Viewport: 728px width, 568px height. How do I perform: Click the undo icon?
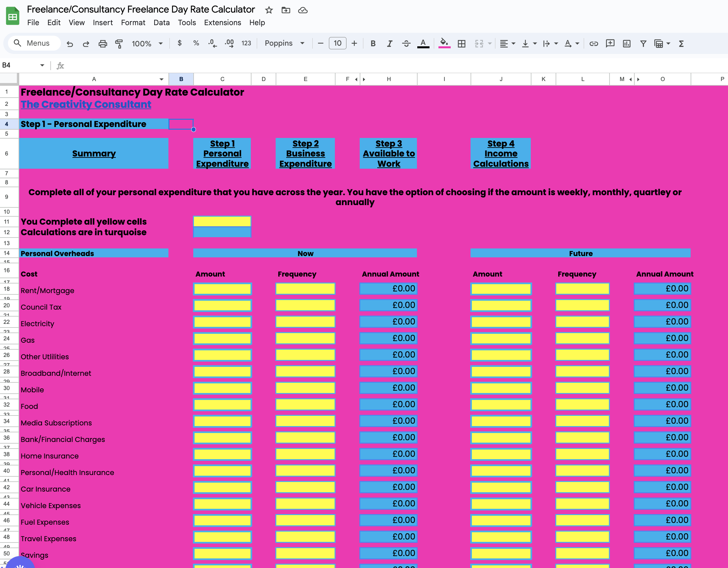(x=70, y=44)
